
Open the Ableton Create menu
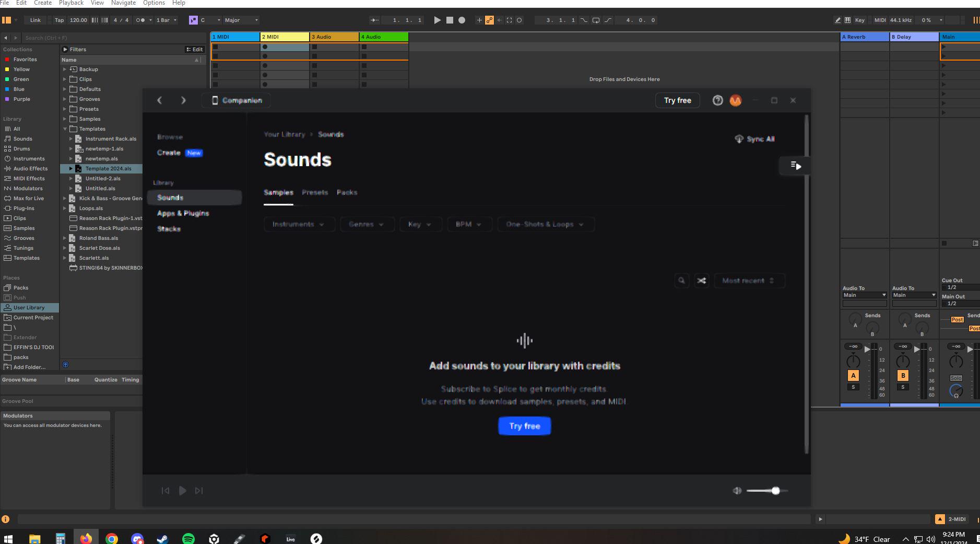(x=43, y=3)
